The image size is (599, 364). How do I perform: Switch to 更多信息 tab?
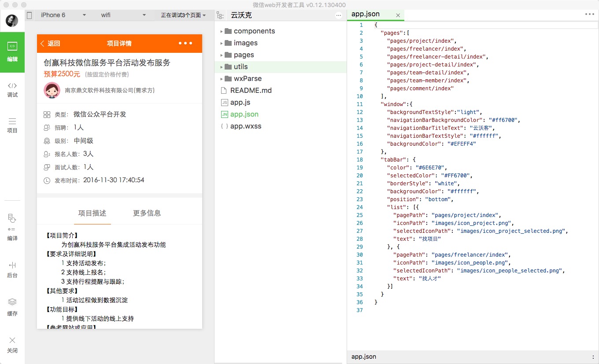pyautogui.click(x=147, y=213)
